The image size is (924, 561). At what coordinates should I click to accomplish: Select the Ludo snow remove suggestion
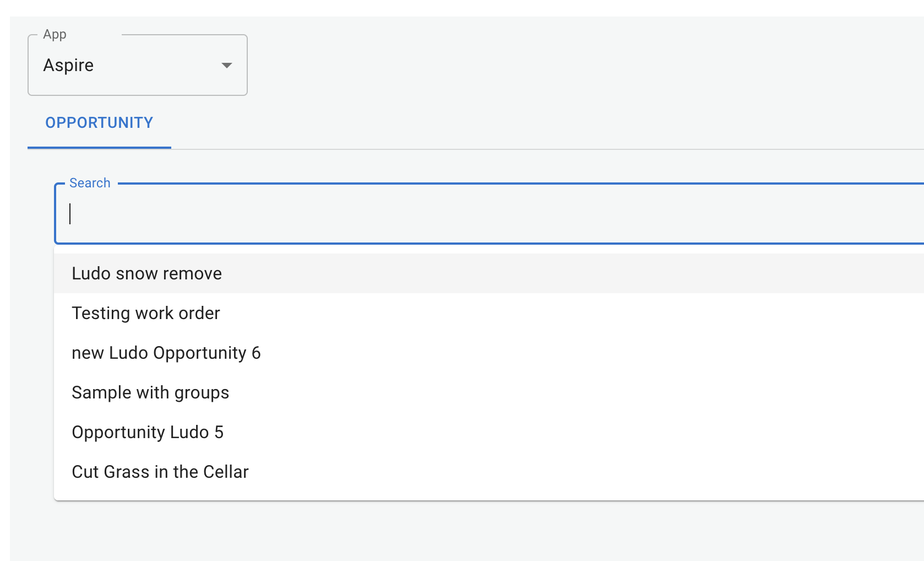click(x=147, y=274)
